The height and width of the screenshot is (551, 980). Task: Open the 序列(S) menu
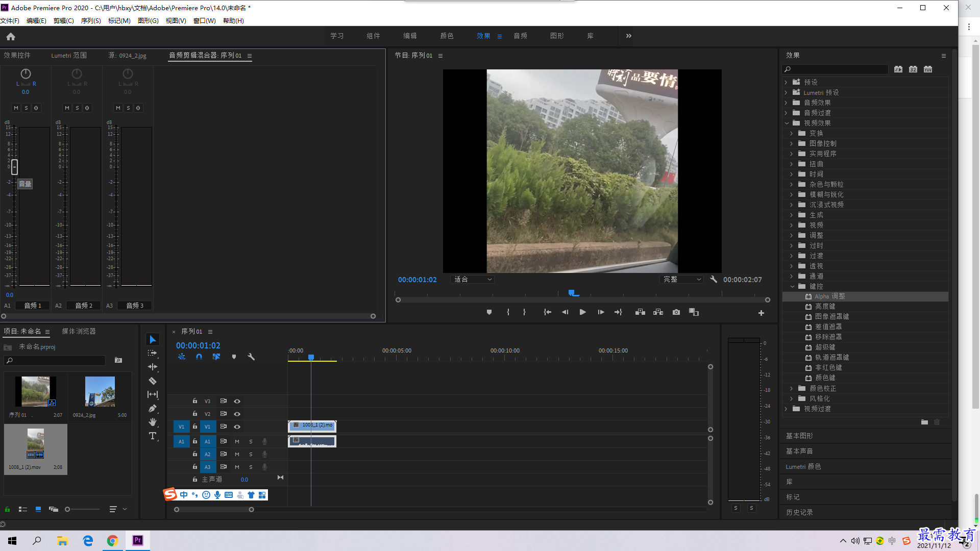pyautogui.click(x=91, y=21)
